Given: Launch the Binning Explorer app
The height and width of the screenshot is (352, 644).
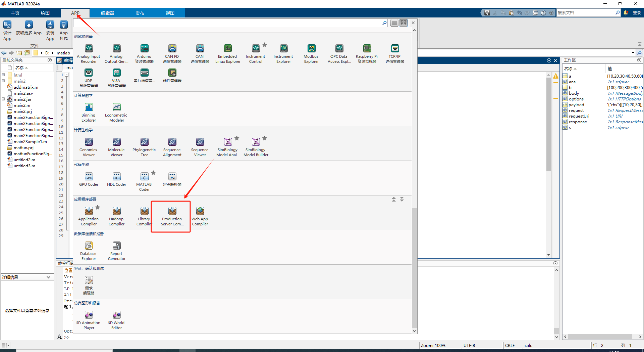Looking at the screenshot, I should pos(89,113).
